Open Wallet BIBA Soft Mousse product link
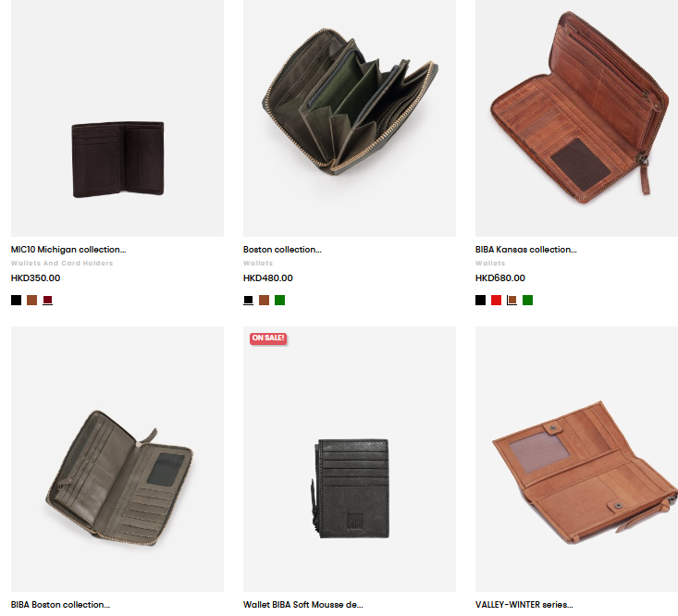The width and height of the screenshot is (678, 616). [303, 604]
